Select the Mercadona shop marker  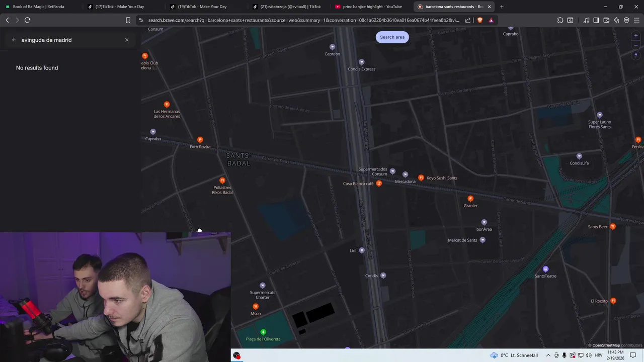pos(405,175)
